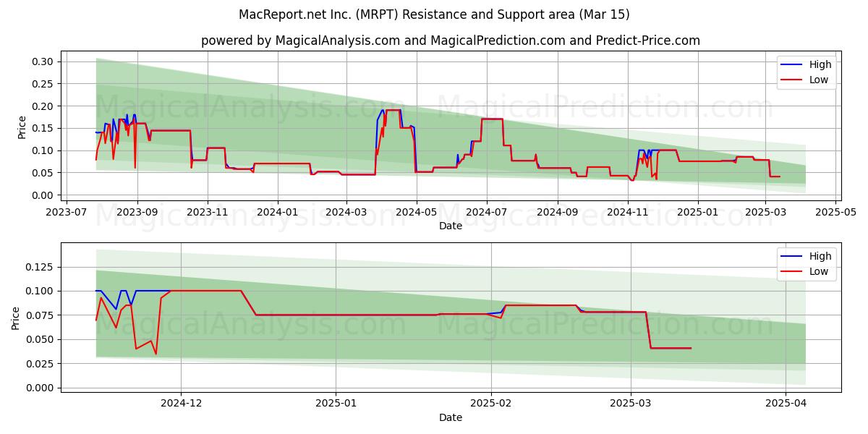Click the 2025-01 tick label on the top chart
Image resolution: width=868 pixels, height=434 pixels.
[x=698, y=212]
